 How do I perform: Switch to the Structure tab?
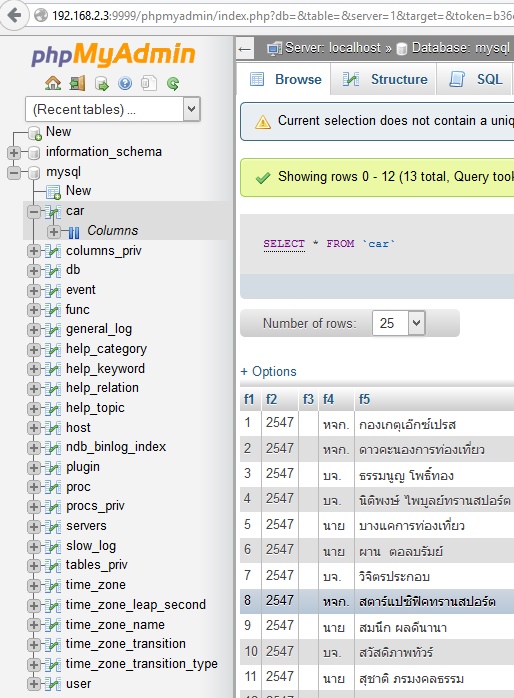tap(384, 79)
